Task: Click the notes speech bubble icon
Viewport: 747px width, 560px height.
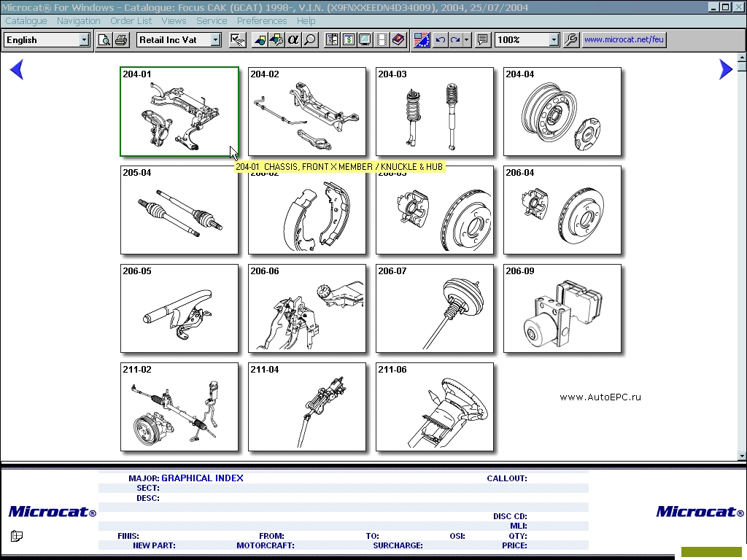Action: [483, 40]
